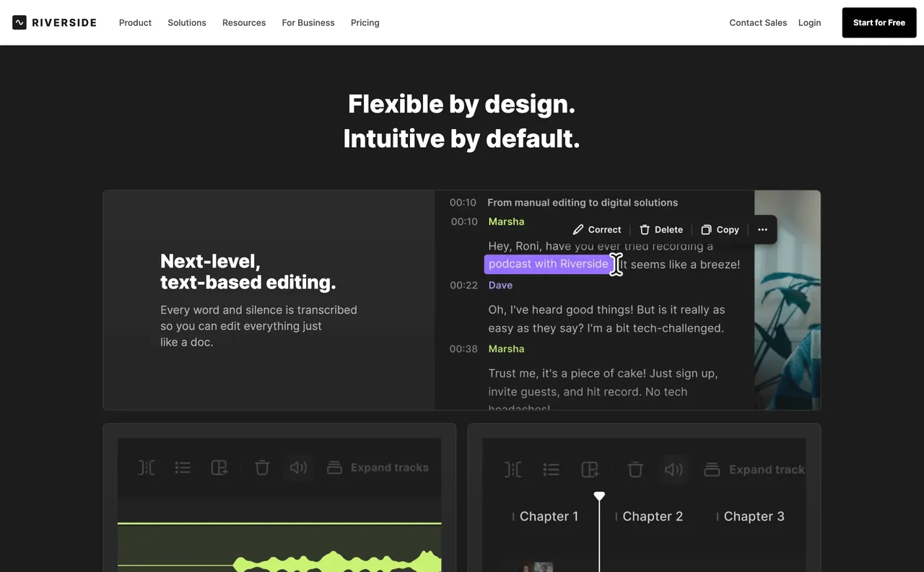Image resolution: width=924 pixels, height=572 pixels.
Task: Click the Start for Free button
Action: click(x=879, y=22)
